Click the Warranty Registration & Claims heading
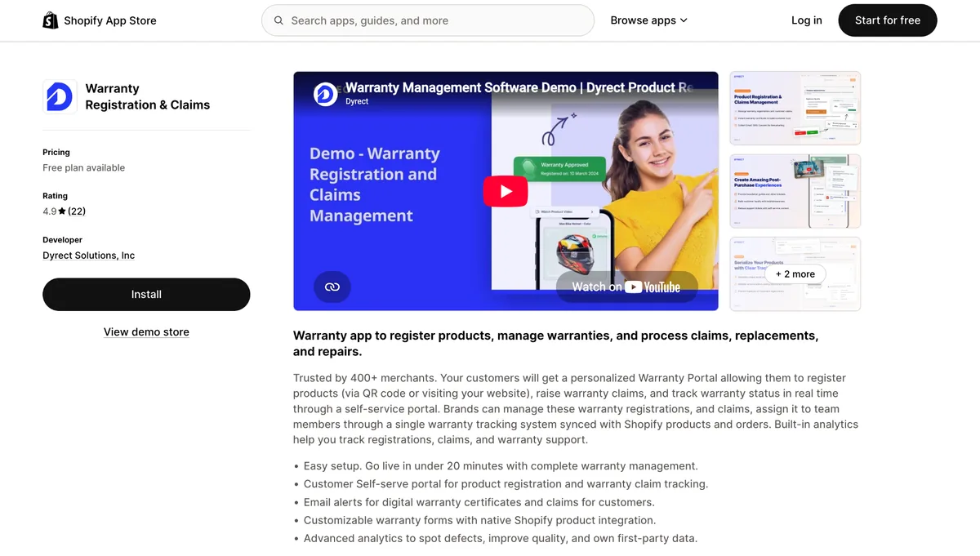This screenshot has width=980, height=556. point(148,96)
